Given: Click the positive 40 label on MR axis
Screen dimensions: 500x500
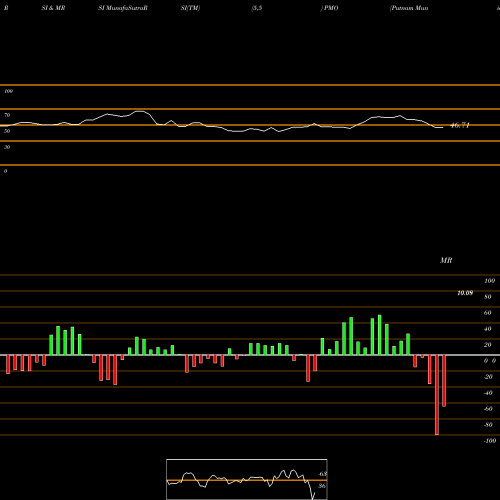Looking at the screenshot, I should click(488, 329).
